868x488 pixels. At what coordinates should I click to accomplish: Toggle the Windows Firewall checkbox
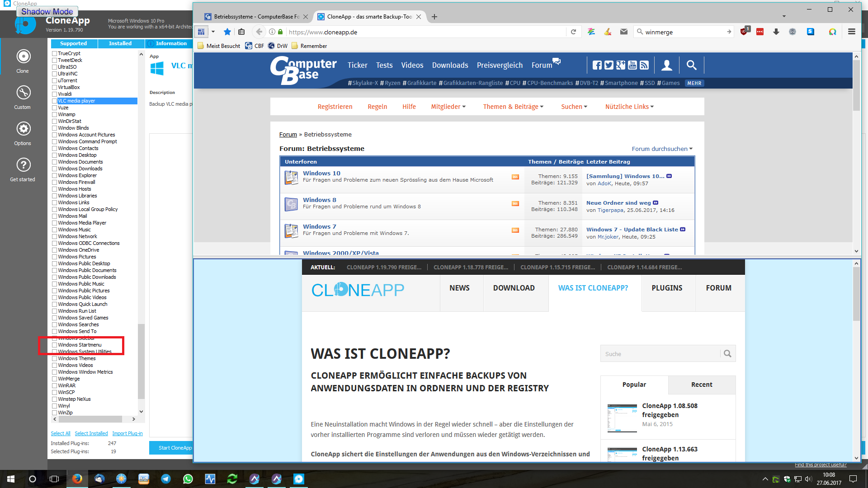54,183
